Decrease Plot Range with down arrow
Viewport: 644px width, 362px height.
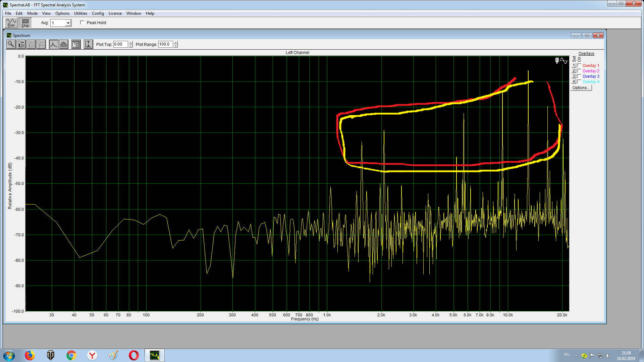[175, 46]
